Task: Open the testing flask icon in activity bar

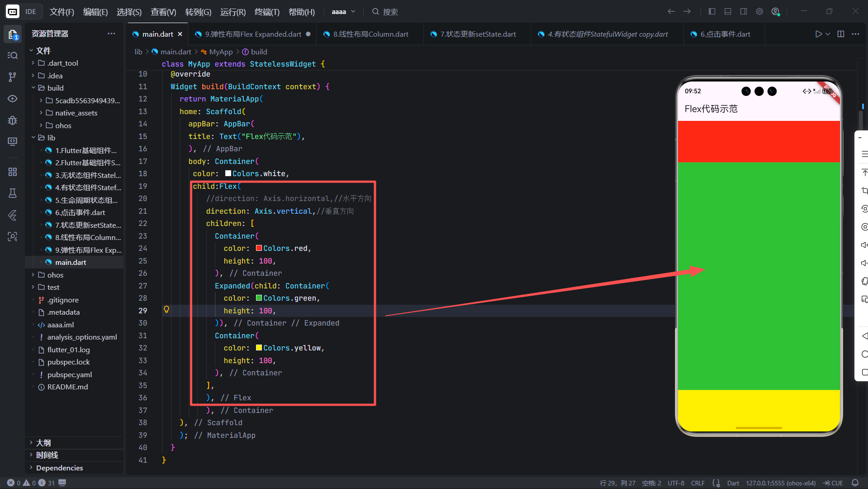Action: pyautogui.click(x=13, y=193)
